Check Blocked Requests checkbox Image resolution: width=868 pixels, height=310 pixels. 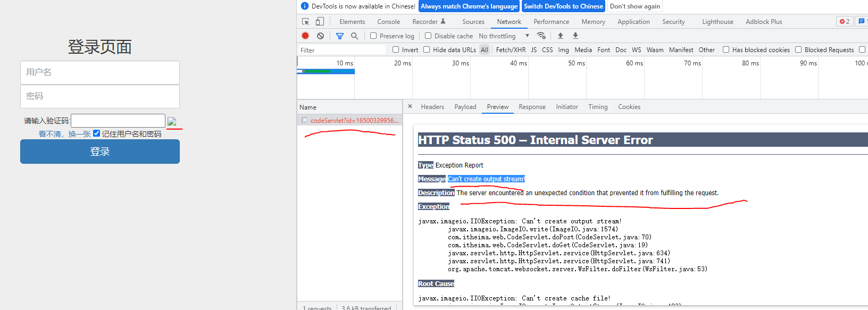(798, 49)
